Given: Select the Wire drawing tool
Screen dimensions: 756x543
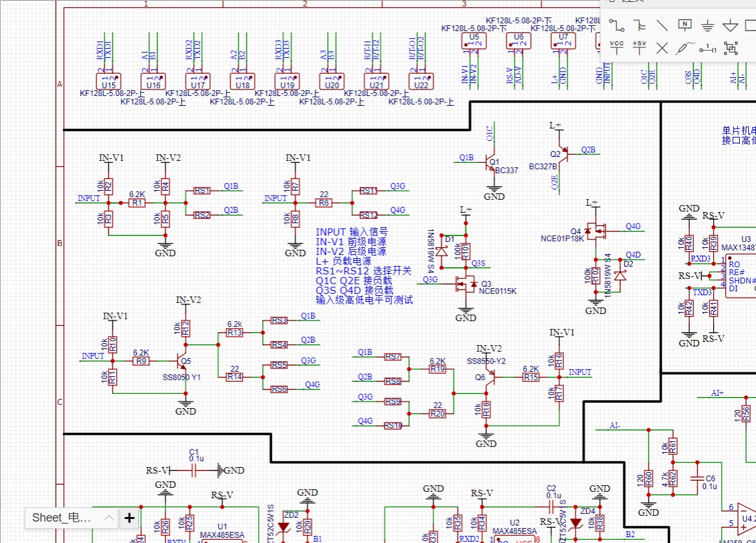Looking at the screenshot, I should pyautogui.click(x=616, y=25).
